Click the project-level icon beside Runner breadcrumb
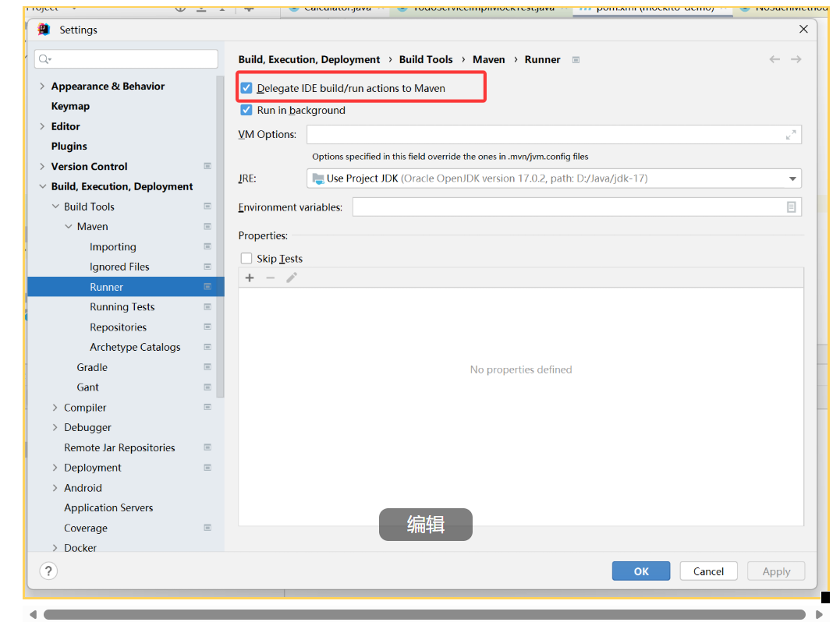The image size is (840, 622). click(x=576, y=60)
